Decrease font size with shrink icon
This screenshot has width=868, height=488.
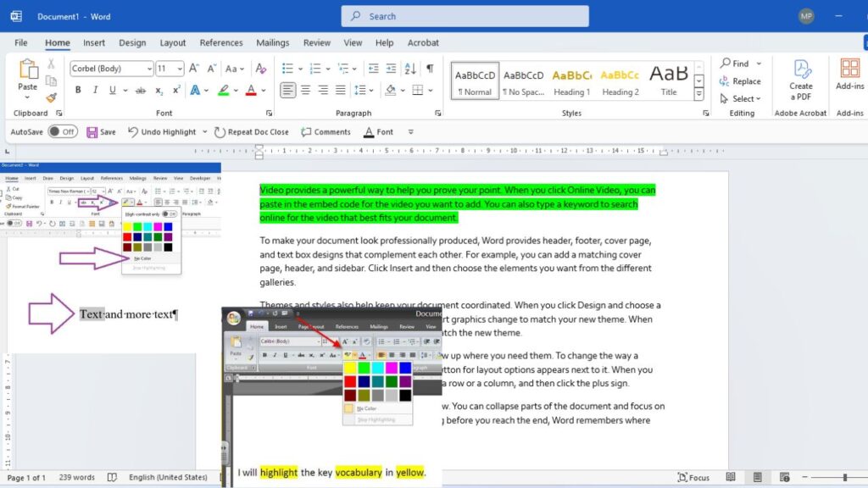[x=211, y=68]
